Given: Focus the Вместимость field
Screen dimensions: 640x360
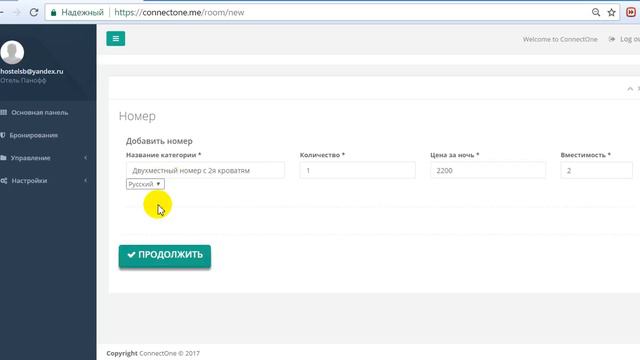Looking at the screenshot, I should coord(596,170).
